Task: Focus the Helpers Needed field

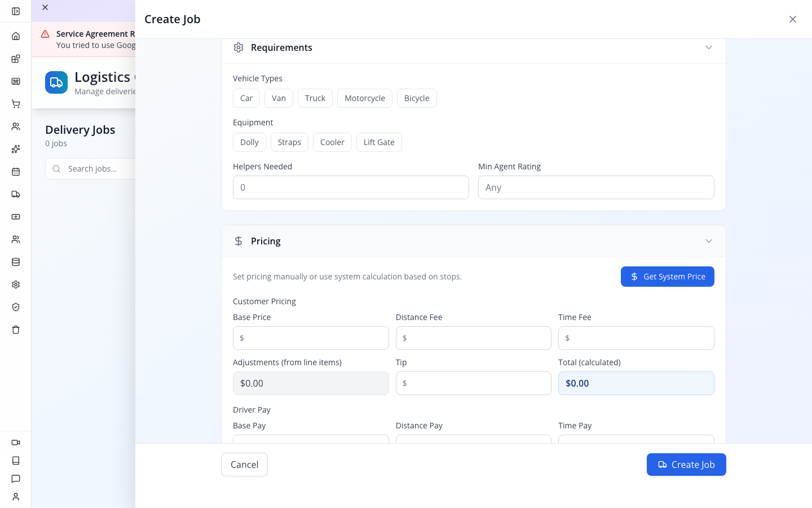Action: click(x=351, y=187)
